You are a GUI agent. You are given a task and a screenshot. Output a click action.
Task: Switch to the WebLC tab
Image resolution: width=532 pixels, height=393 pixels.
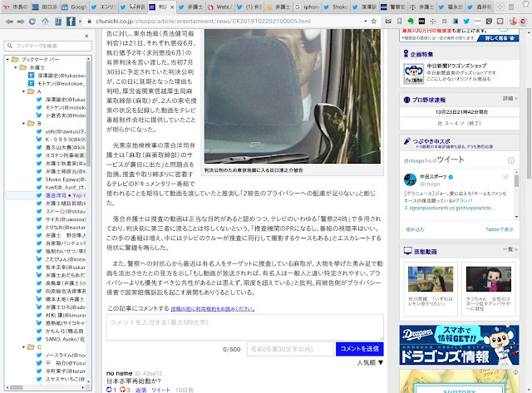(x=220, y=7)
